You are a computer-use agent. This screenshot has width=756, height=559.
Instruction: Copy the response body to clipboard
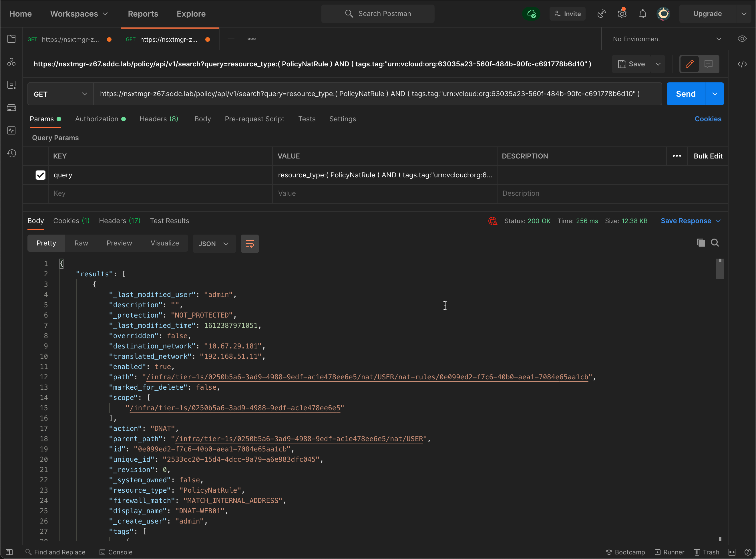click(x=701, y=243)
